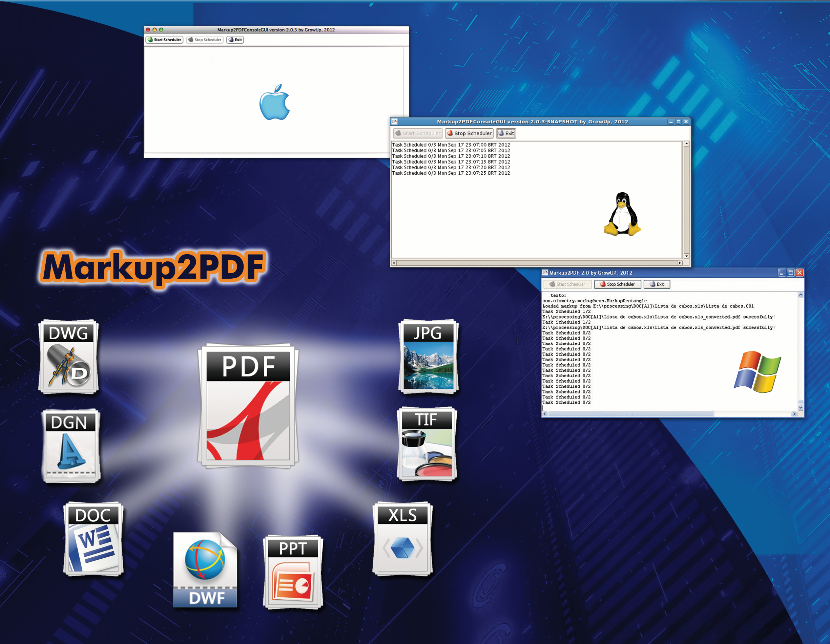Click the app icon in Windows window title bar
This screenshot has width=830, height=644.
point(545,273)
